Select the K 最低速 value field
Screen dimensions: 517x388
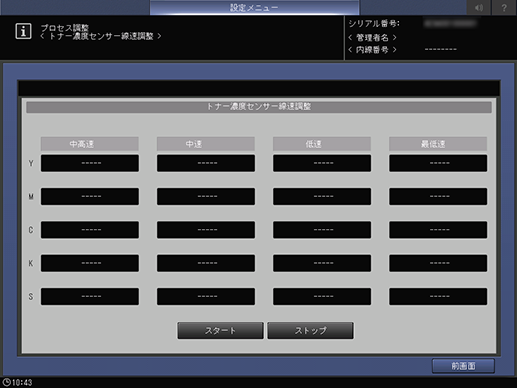[438, 263]
